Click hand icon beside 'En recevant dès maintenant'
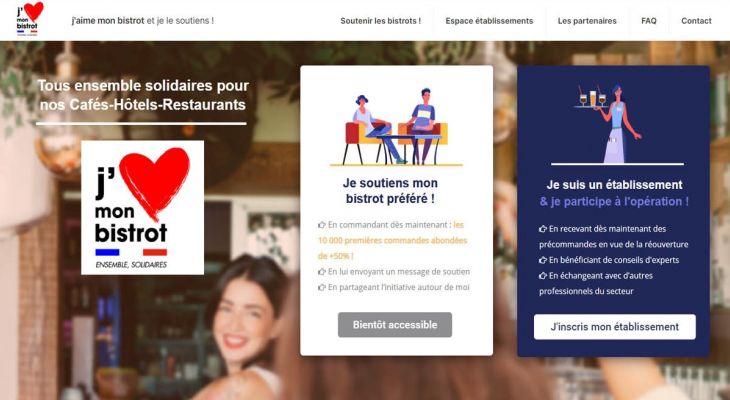The image size is (730, 400). point(543,229)
